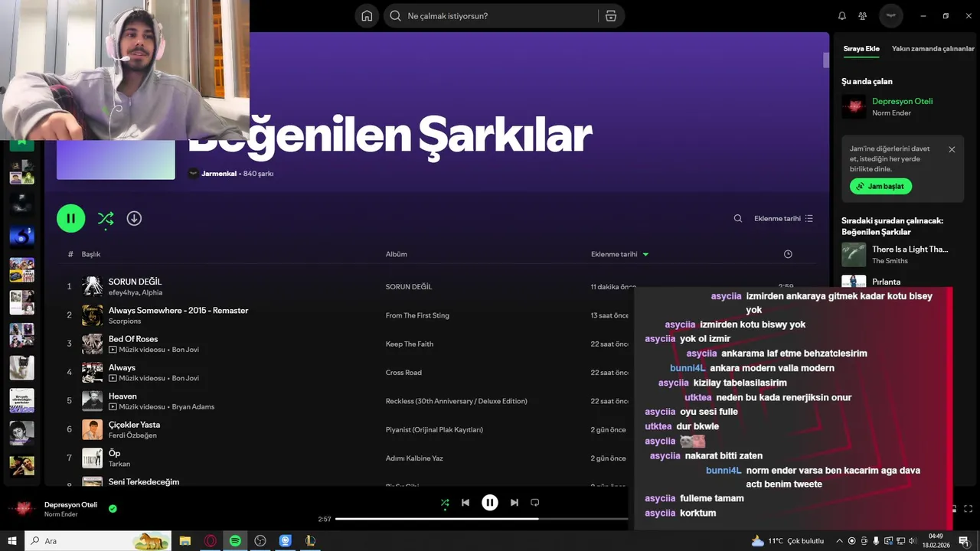Toggle smart shuffle next to green pause button
This screenshot has height=551, width=980.
[x=106, y=219]
